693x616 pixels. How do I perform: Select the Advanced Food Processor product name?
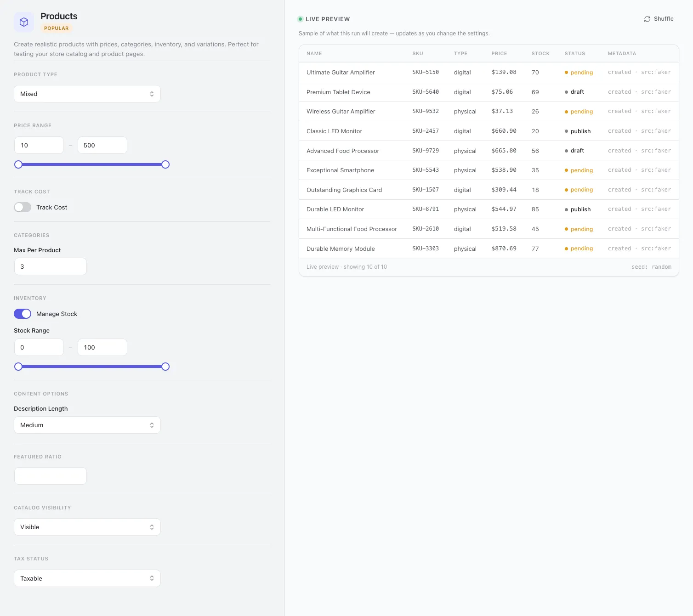pos(343,151)
